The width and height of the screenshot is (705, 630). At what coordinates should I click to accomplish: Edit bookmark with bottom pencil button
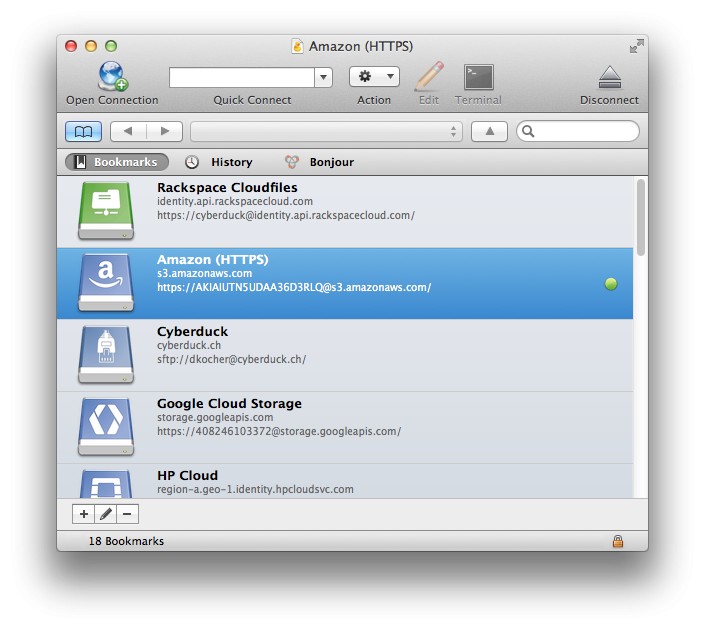coord(106,514)
